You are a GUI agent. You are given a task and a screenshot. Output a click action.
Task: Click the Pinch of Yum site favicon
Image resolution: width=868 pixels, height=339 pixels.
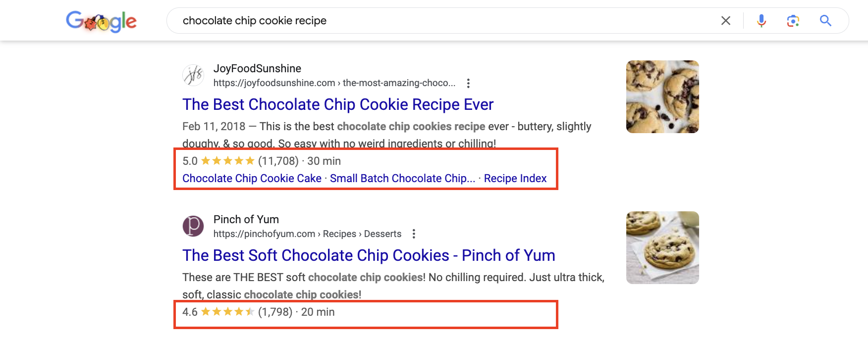tap(194, 226)
